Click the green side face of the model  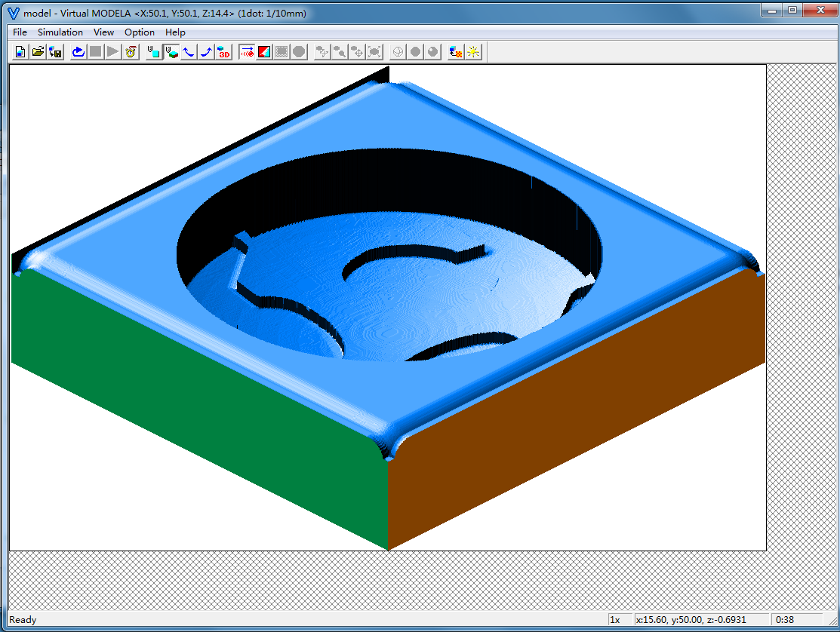[x=199, y=410]
